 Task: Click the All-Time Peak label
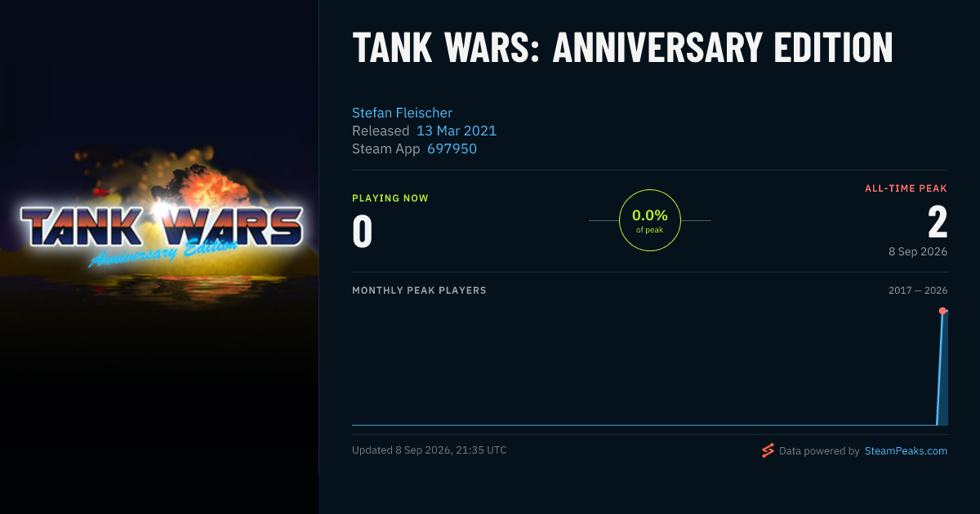[x=906, y=188]
